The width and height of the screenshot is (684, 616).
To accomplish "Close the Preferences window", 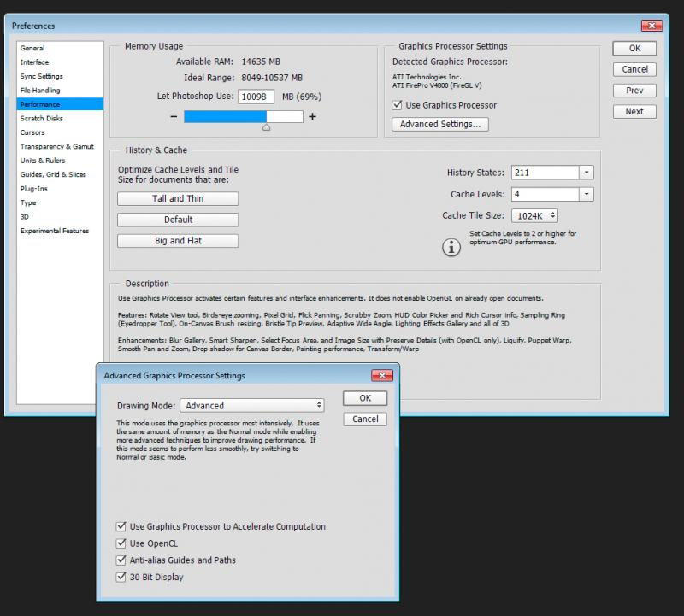I will pos(652,26).
